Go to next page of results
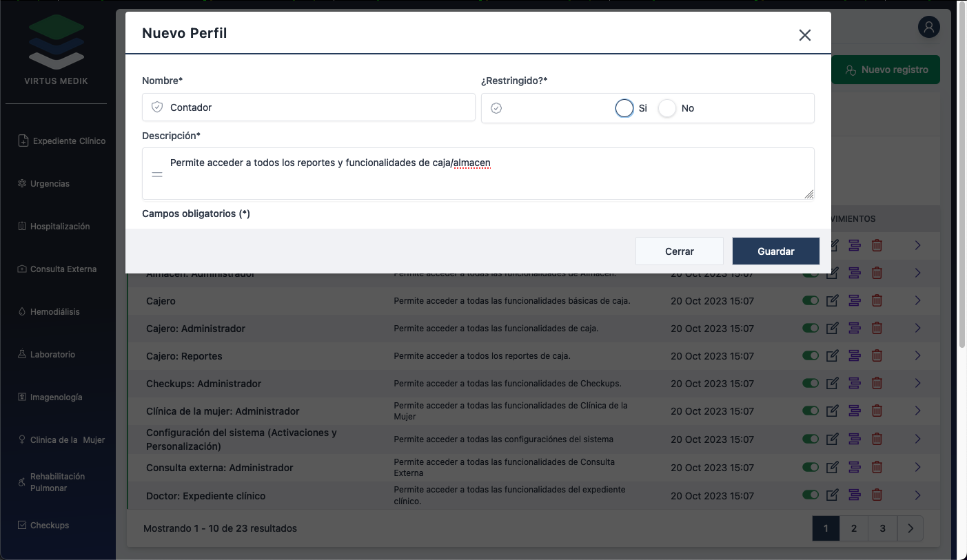The width and height of the screenshot is (967, 560). coord(910,528)
